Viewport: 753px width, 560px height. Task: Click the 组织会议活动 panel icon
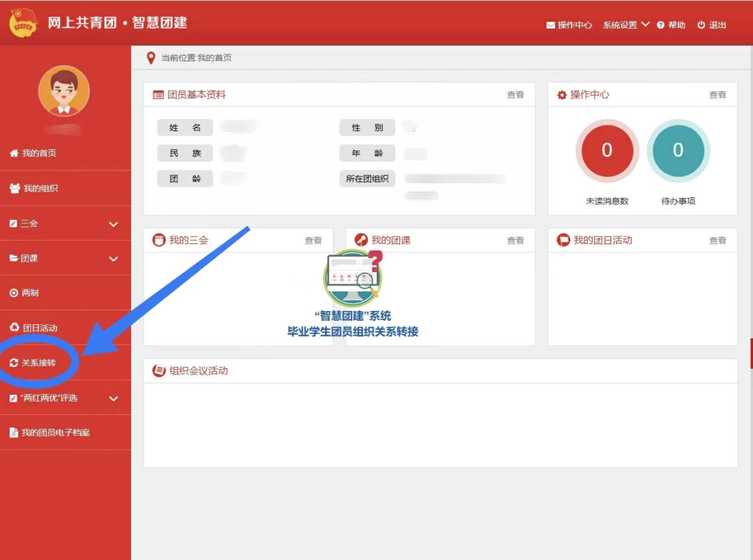[x=159, y=370]
